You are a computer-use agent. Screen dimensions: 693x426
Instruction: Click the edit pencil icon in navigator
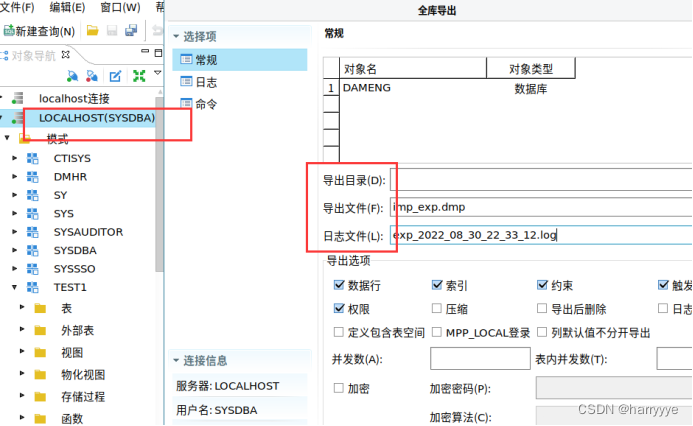[115, 76]
